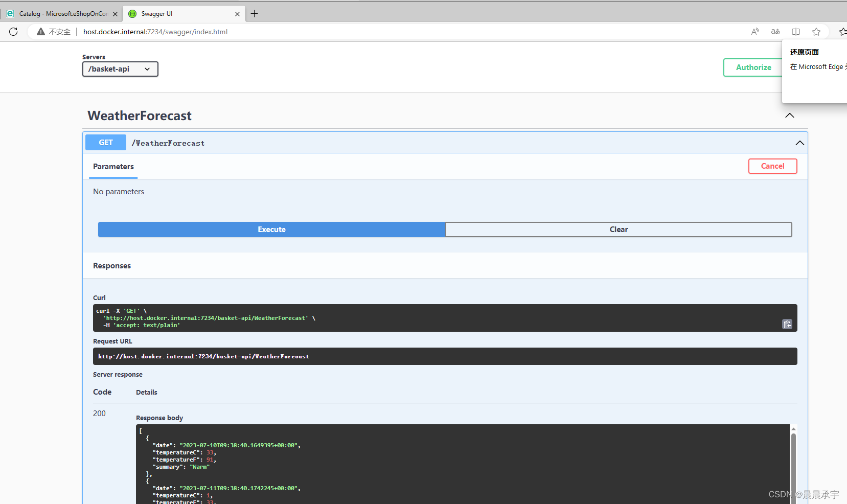Screen dimensions: 847x504
Task: Click the GET method badge on WeatherForecast
Action: coord(105,142)
